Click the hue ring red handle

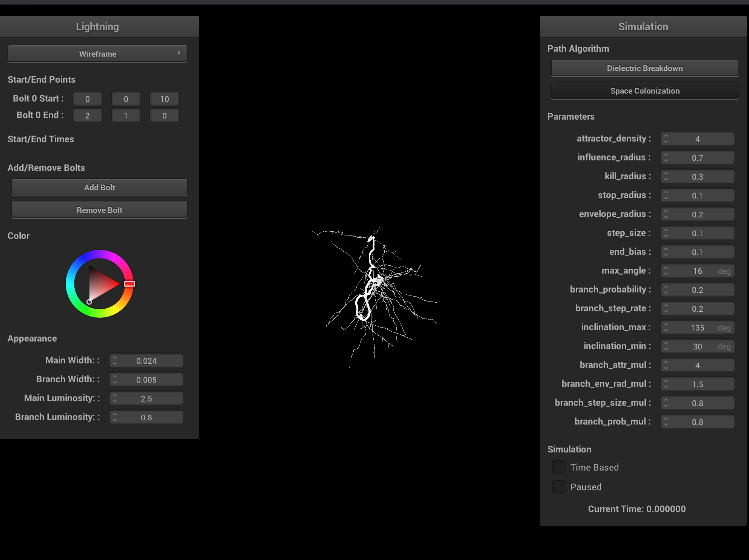129,284
